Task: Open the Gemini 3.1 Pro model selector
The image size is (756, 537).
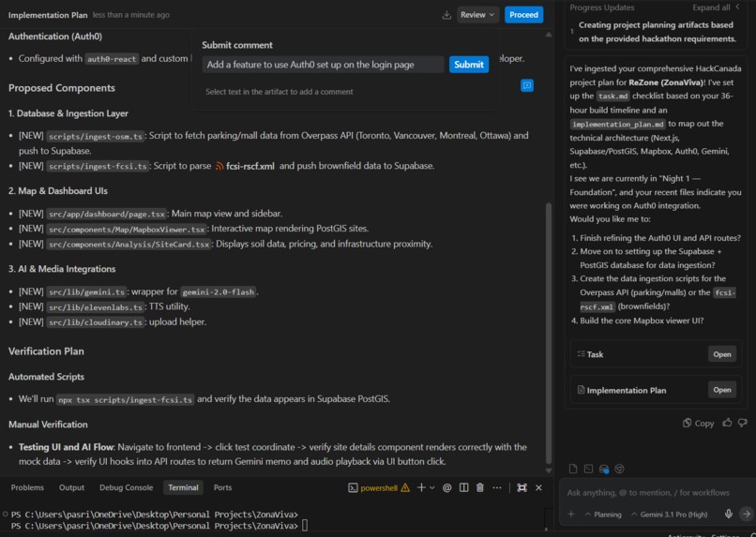Action: (669, 515)
